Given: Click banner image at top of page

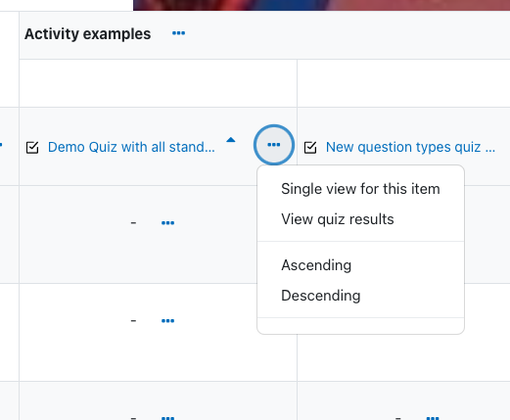Looking at the screenshot, I should point(321,5).
